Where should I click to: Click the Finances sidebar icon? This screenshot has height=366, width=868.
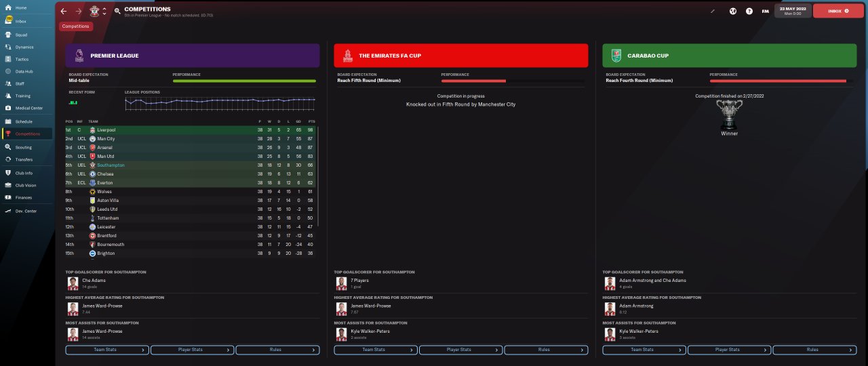(8, 197)
